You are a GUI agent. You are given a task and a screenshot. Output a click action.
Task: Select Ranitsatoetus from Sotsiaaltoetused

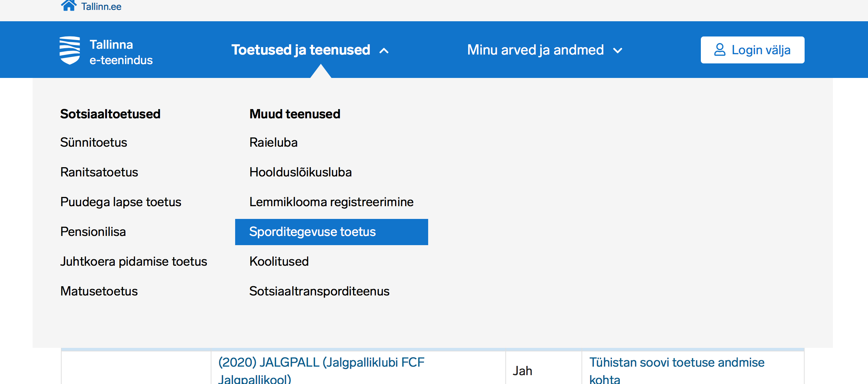point(99,172)
